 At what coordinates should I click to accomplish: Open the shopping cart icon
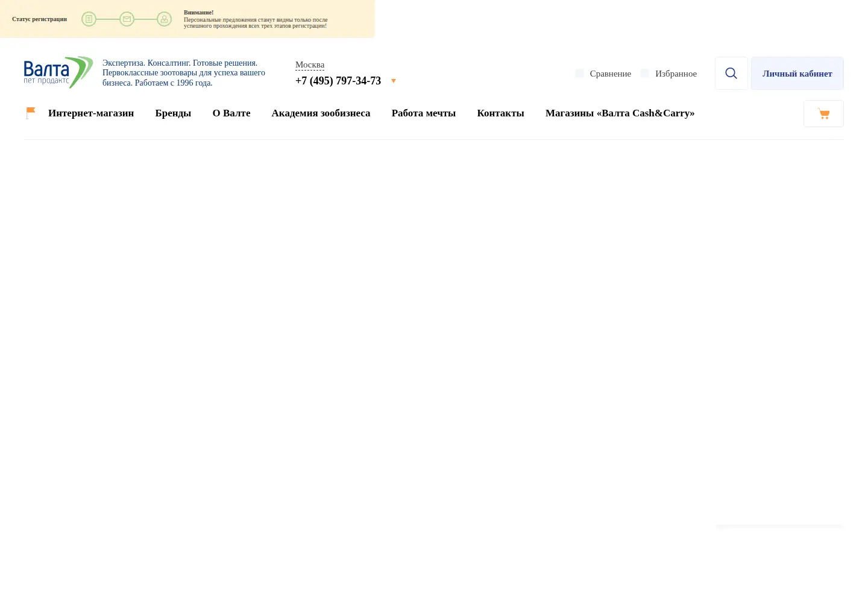(823, 113)
